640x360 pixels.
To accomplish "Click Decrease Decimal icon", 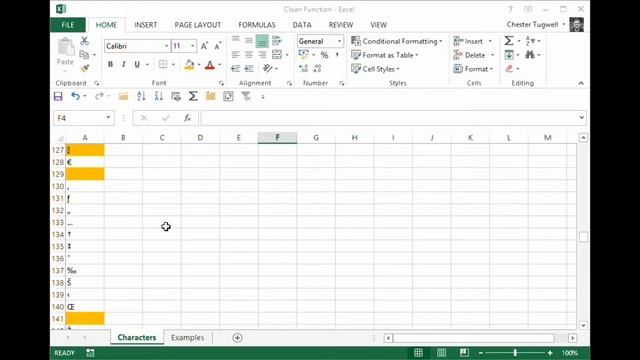I will tap(317, 69).
